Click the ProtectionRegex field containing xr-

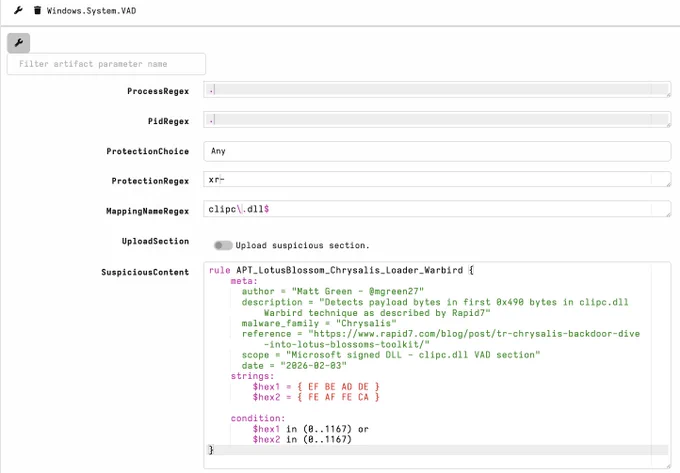pos(437,179)
